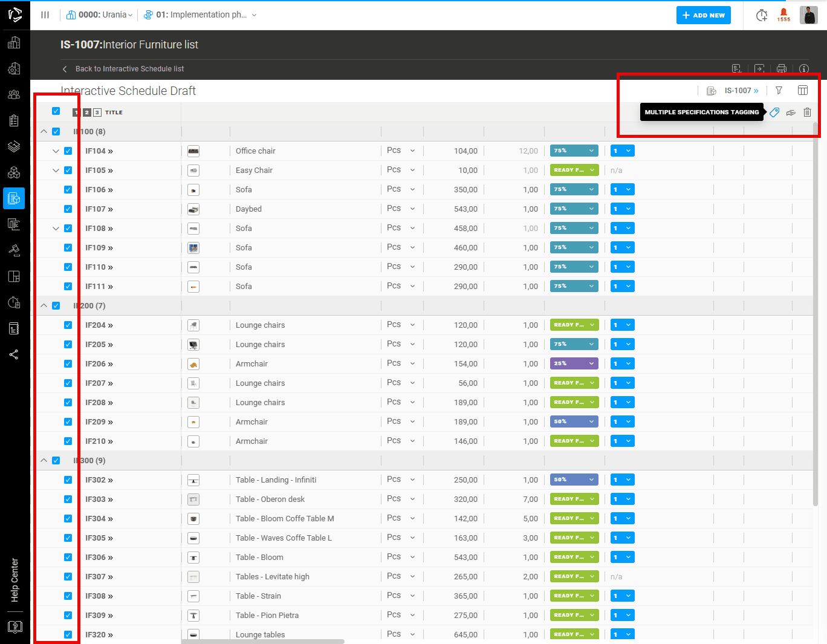Screen dimensions: 827x644
Task: Uncheck the IF100 group checkbox
Action: (x=56, y=132)
